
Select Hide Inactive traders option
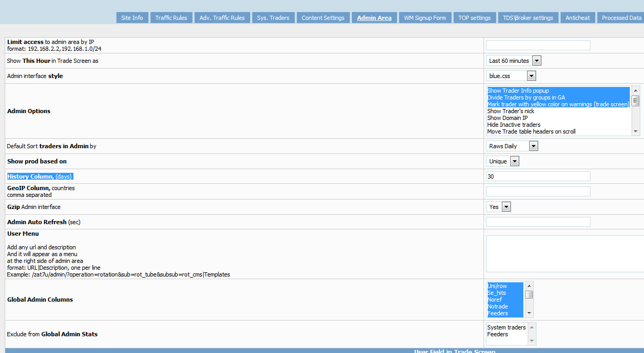tap(514, 125)
